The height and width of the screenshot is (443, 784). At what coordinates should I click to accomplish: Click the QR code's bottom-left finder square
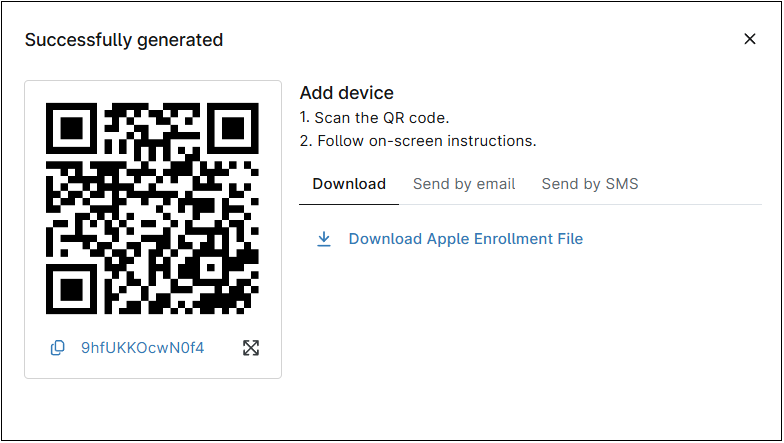(72, 289)
